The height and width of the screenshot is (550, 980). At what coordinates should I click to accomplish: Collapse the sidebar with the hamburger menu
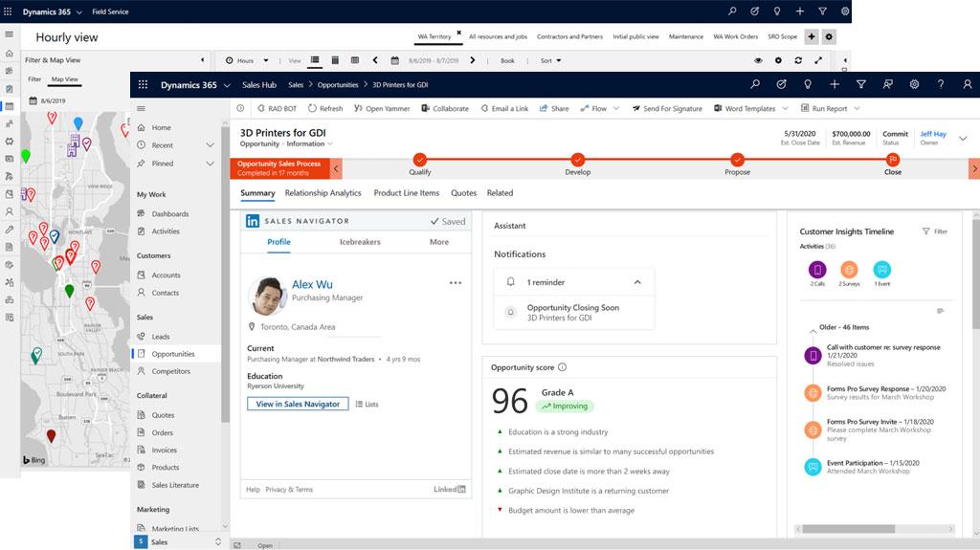pos(141,109)
